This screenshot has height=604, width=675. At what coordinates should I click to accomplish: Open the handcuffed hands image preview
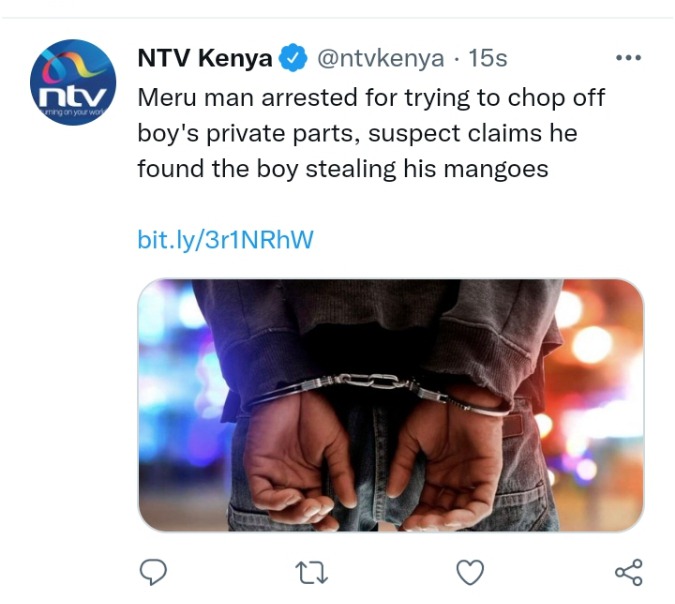(x=390, y=405)
